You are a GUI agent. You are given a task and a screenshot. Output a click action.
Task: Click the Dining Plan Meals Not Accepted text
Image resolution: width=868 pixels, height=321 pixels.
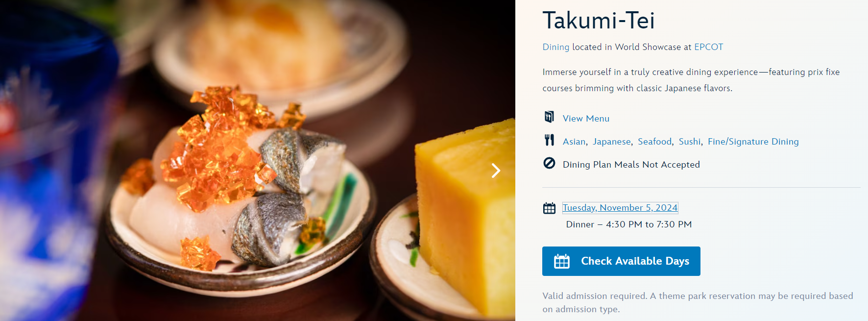[631, 165]
